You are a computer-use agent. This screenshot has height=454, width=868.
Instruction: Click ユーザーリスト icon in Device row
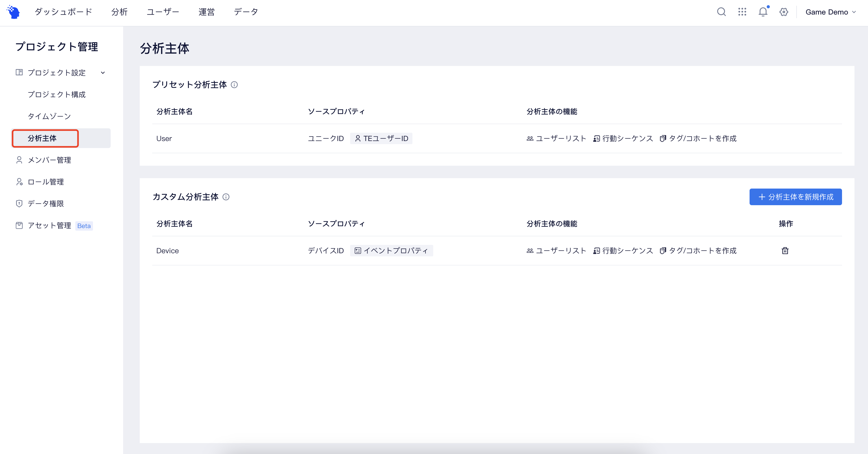click(530, 251)
